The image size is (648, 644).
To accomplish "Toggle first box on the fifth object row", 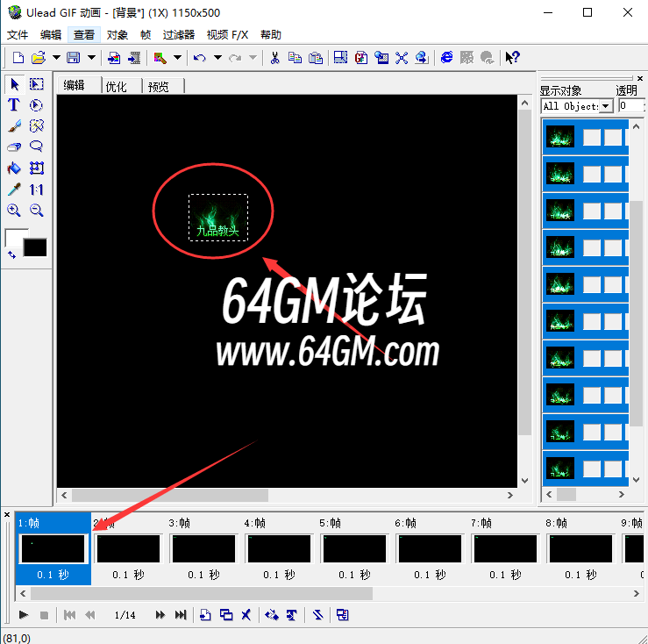I will click(x=592, y=284).
